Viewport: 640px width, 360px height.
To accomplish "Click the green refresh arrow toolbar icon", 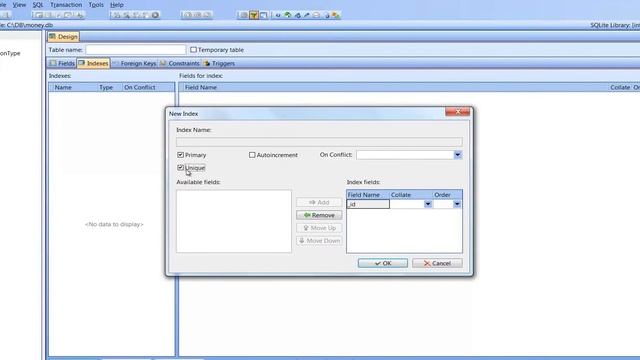I will coord(287,15).
